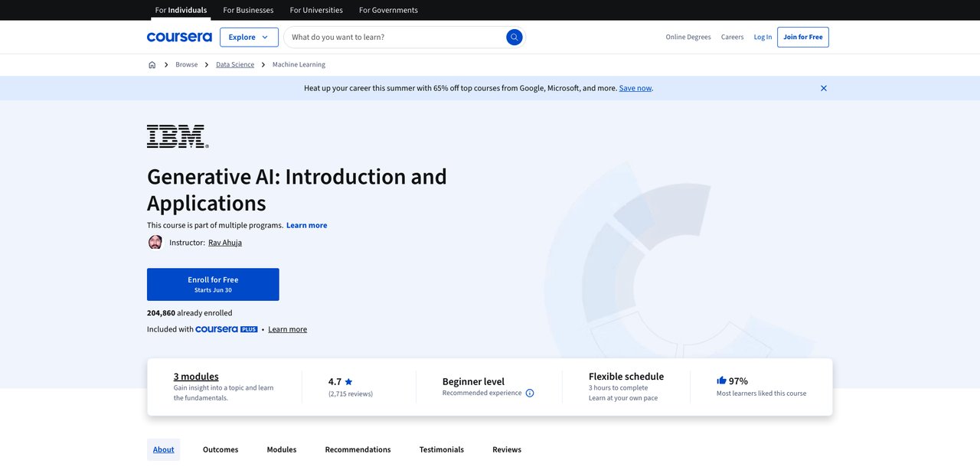Open the Data Science breadcrumb
Viewport: 980px width, 467px height.
click(x=235, y=65)
